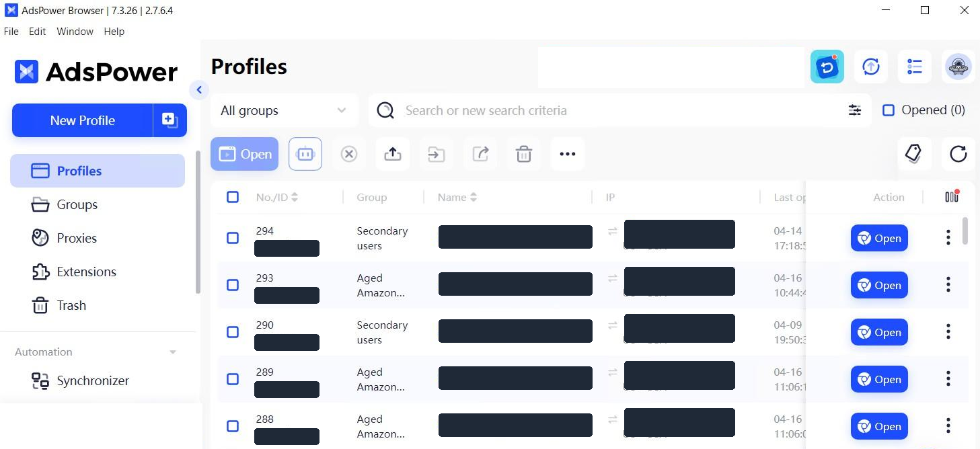Screen dimensions: 980x449
Task: Open the Edit menu
Action: pos(38,32)
